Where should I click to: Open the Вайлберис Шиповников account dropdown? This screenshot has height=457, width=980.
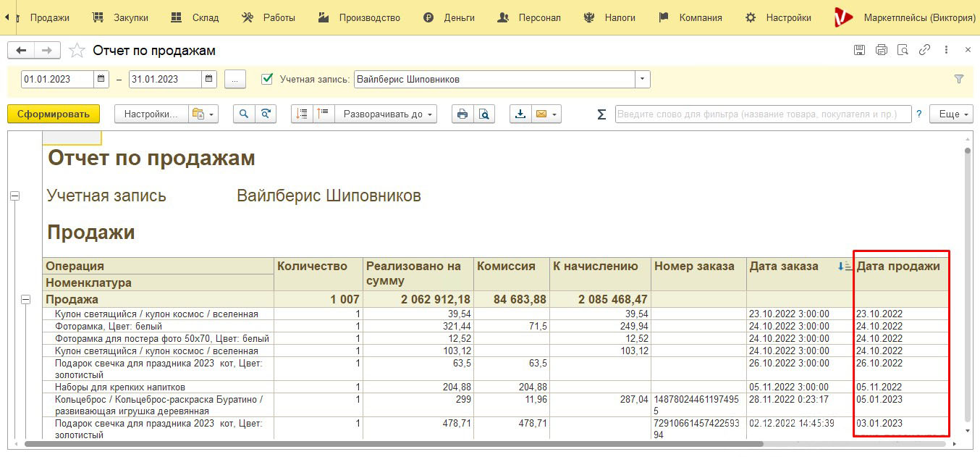point(643,79)
